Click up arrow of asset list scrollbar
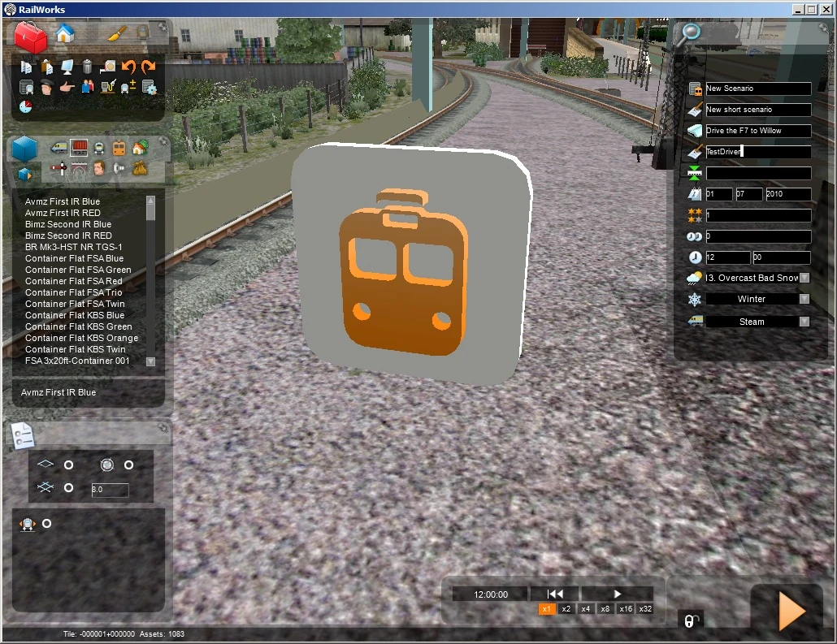 [x=150, y=200]
